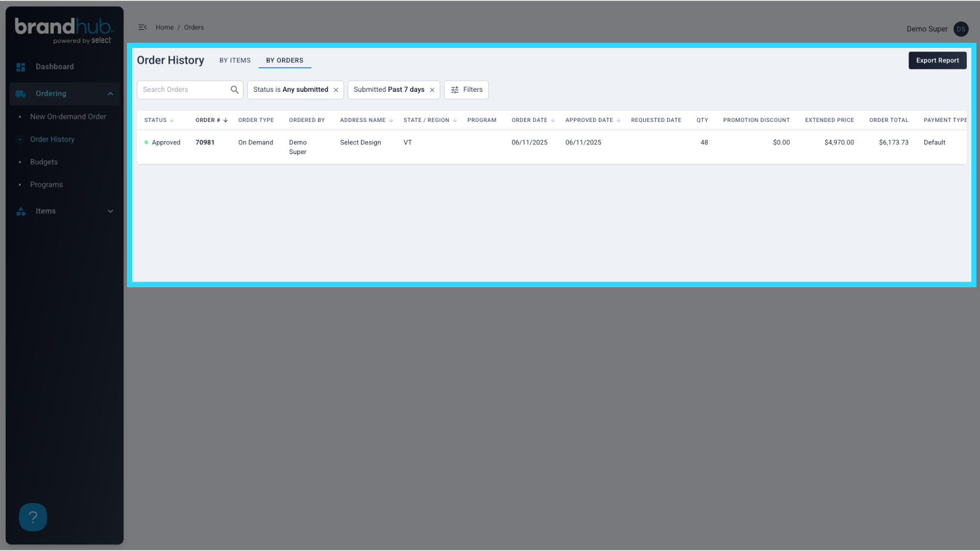This screenshot has width=980, height=551.
Task: Open the Dashboard section in the sidebar
Action: [55, 66]
